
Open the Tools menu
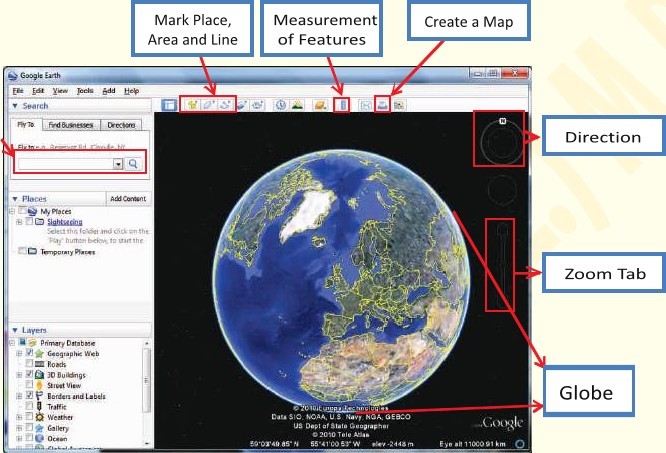85,91
